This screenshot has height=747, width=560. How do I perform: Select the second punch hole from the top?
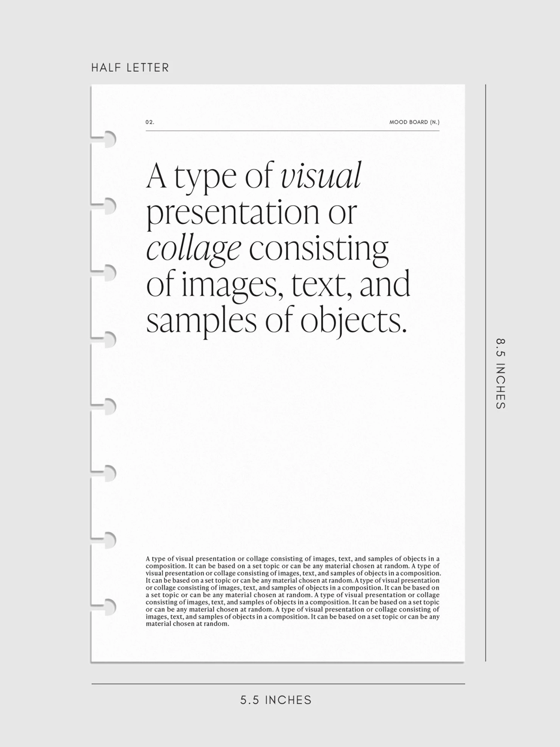(x=108, y=206)
